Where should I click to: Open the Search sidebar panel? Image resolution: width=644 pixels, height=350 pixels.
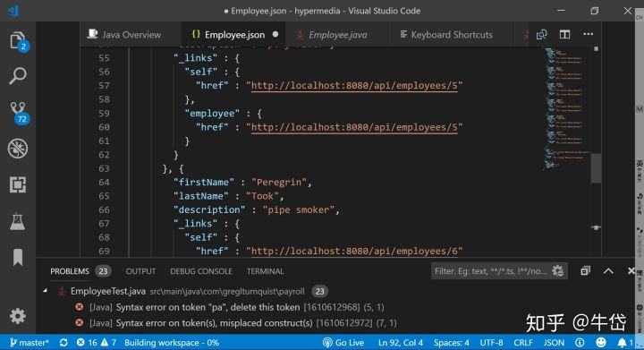(x=18, y=76)
